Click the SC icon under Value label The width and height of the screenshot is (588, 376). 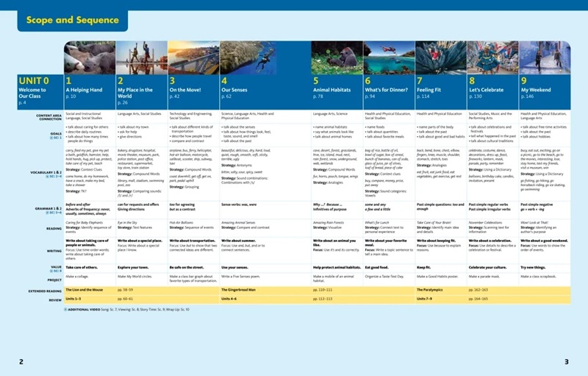(51, 270)
